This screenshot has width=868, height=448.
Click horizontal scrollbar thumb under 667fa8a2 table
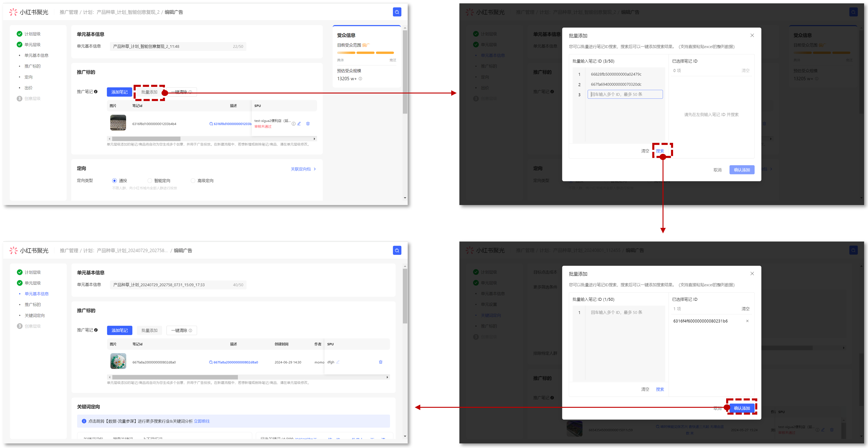tap(175, 377)
